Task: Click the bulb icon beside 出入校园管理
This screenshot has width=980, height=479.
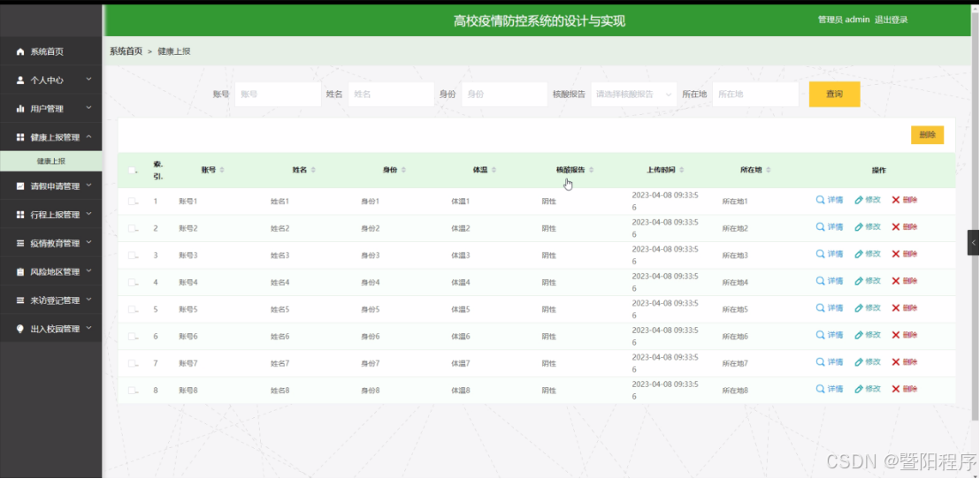Action: (20, 329)
